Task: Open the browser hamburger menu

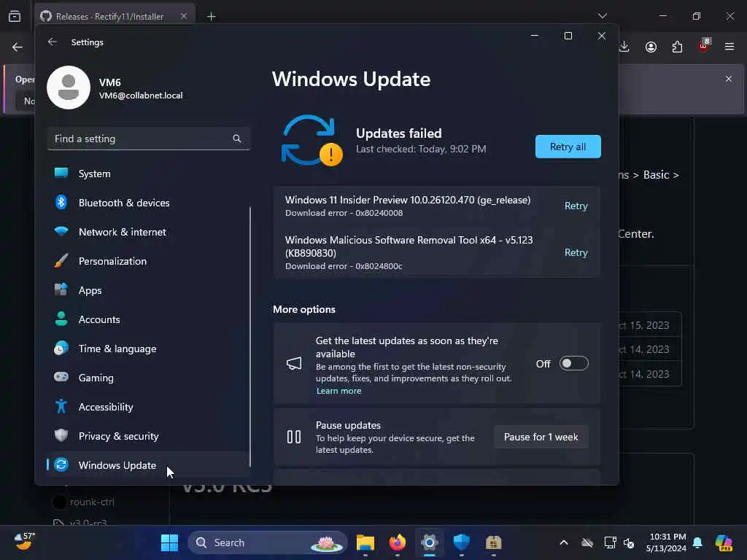Action: [729, 47]
